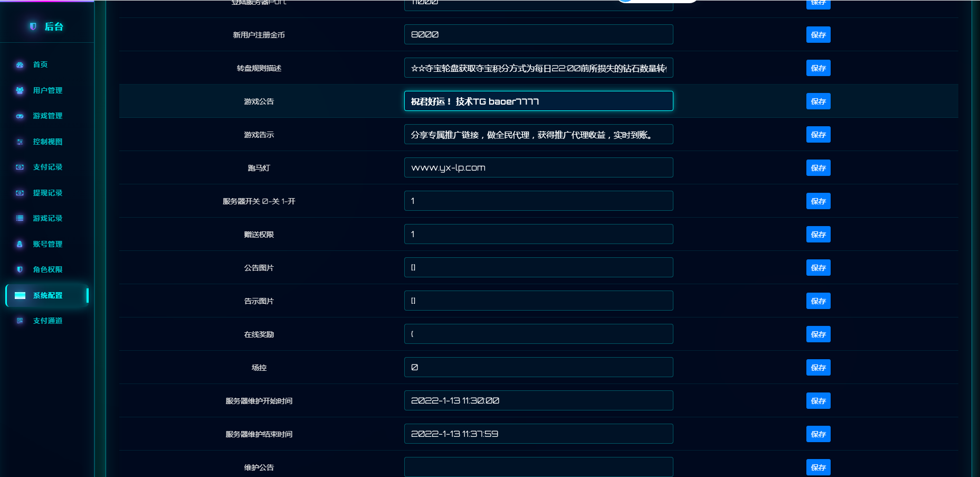980x477 pixels.
Task: Click the 账号管理 account icon
Action: pos(20,244)
